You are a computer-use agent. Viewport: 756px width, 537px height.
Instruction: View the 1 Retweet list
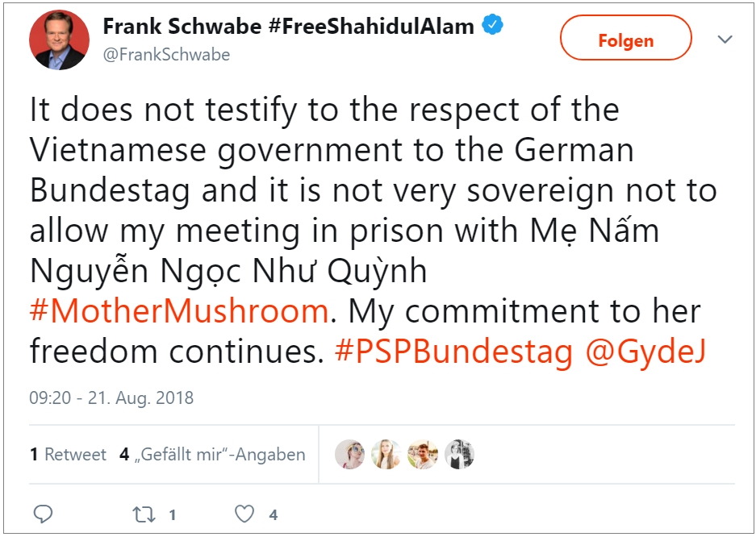pyautogui.click(x=68, y=455)
